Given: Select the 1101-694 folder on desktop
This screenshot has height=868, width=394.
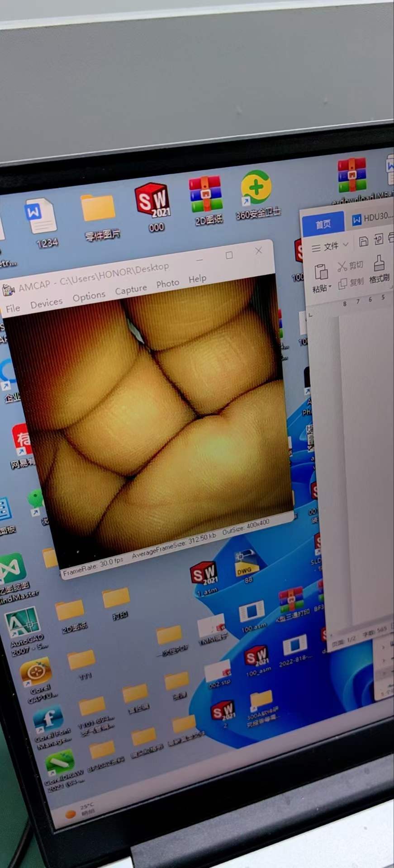Looking at the screenshot, I should [x=93, y=715].
